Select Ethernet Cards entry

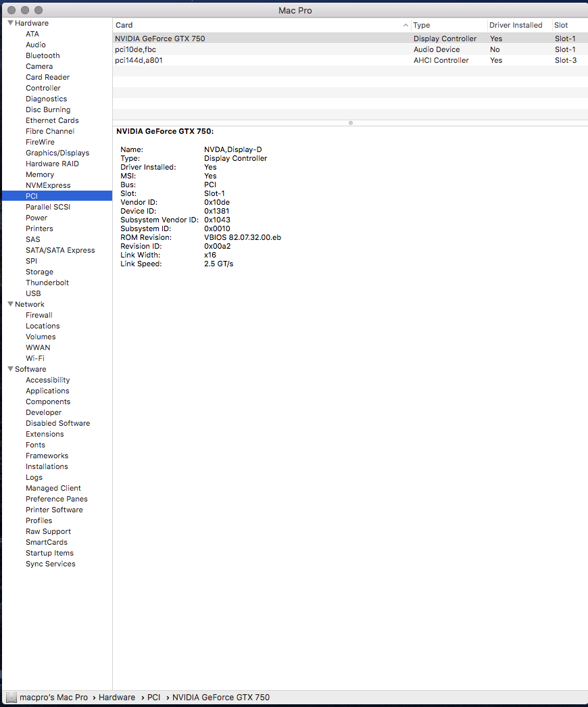tap(52, 120)
